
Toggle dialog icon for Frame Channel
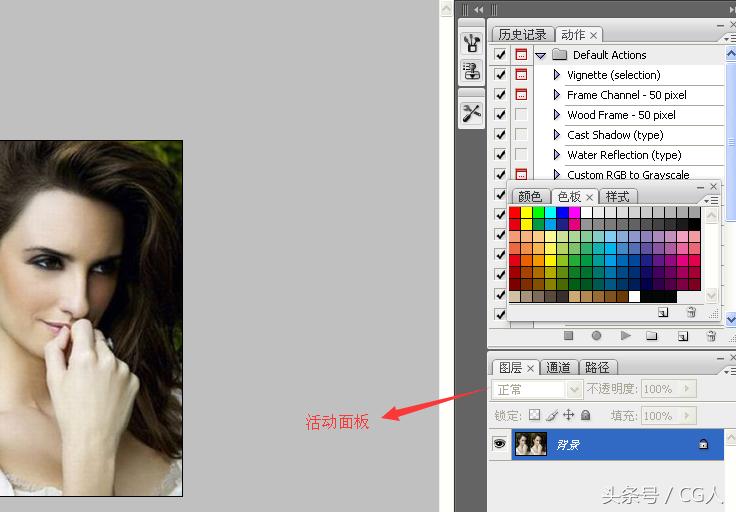(521, 94)
